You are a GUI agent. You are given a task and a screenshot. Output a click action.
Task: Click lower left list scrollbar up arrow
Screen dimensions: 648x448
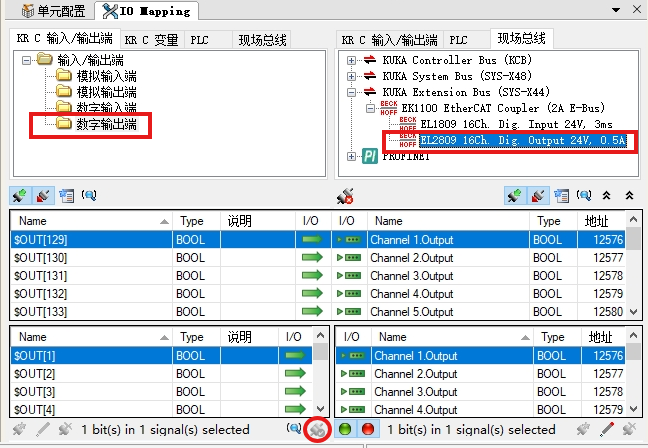(x=320, y=335)
